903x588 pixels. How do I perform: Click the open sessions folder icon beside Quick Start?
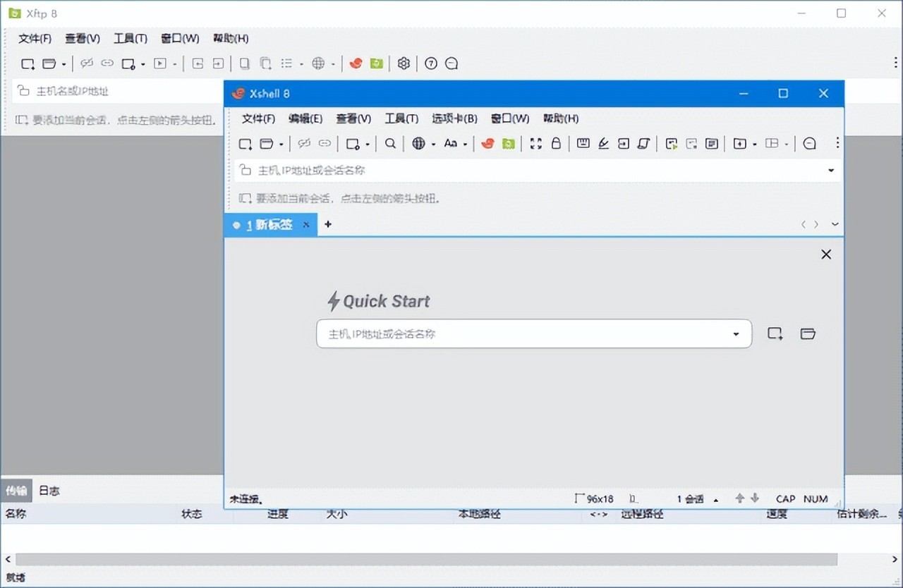(x=808, y=333)
